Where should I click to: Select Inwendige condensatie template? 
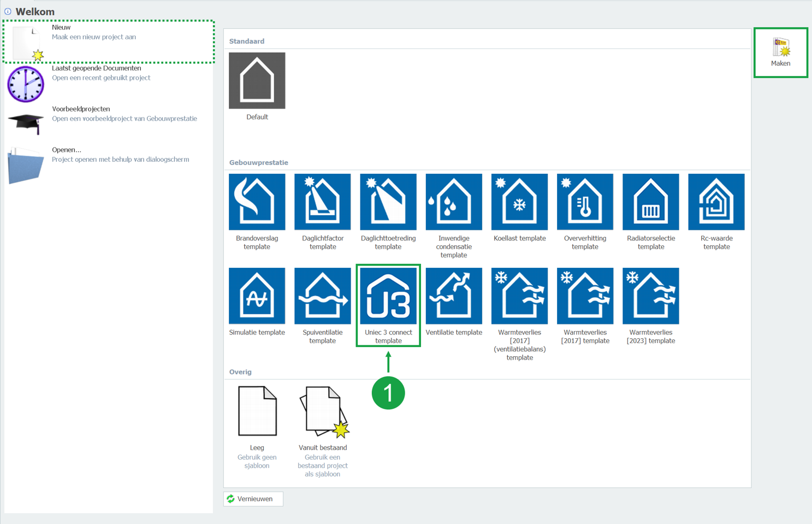point(453,202)
